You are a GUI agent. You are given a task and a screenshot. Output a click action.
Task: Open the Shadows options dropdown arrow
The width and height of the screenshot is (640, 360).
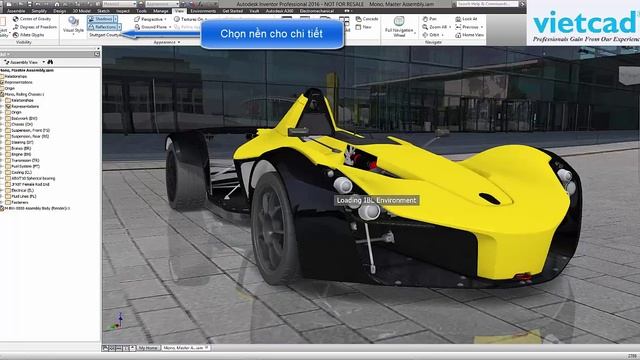tap(116, 19)
